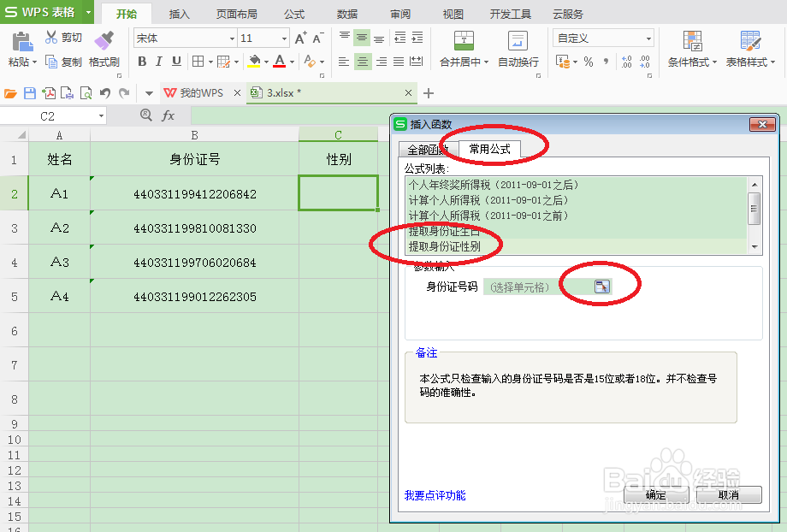Expand quick access toolbar arrow

point(149,93)
